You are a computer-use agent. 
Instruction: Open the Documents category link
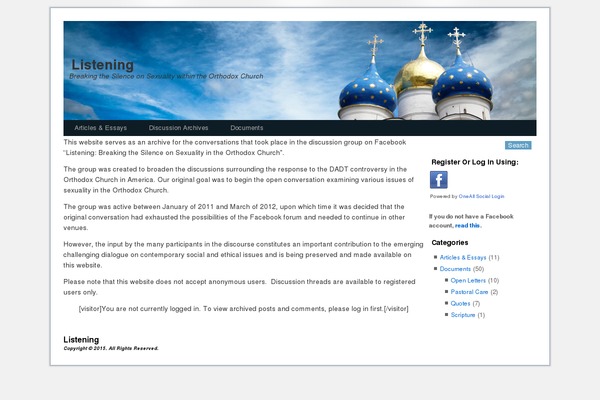tap(455, 269)
